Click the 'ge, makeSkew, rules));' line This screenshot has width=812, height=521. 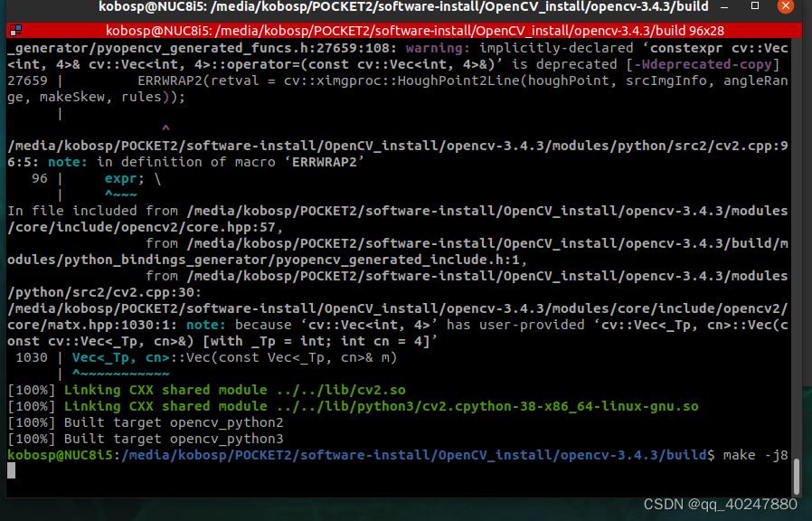point(97,97)
